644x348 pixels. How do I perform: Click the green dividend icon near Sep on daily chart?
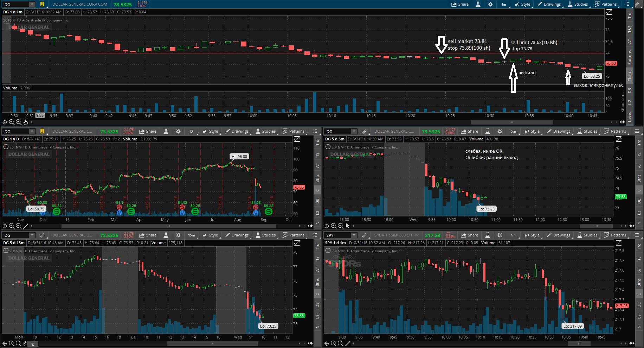click(x=268, y=211)
